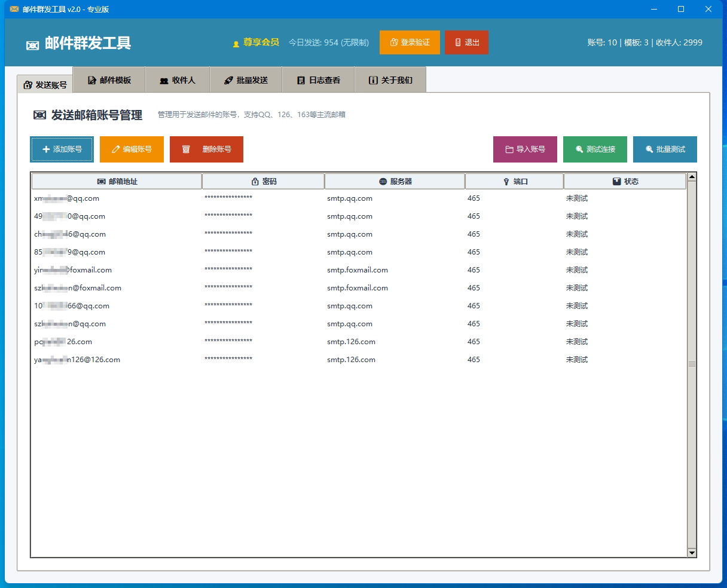
Task: Click the trash icon on 删除账号
Action: point(186,149)
